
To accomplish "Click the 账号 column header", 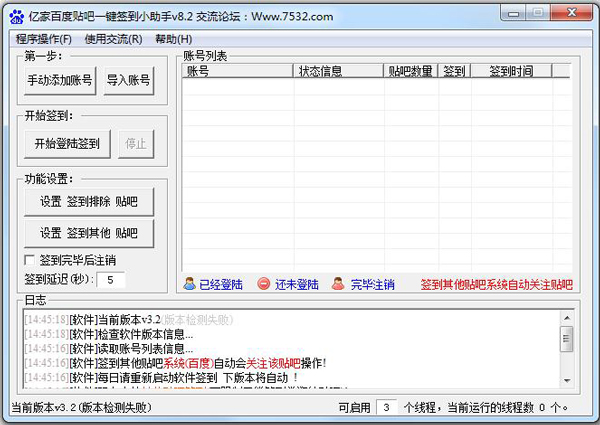I will coord(238,71).
